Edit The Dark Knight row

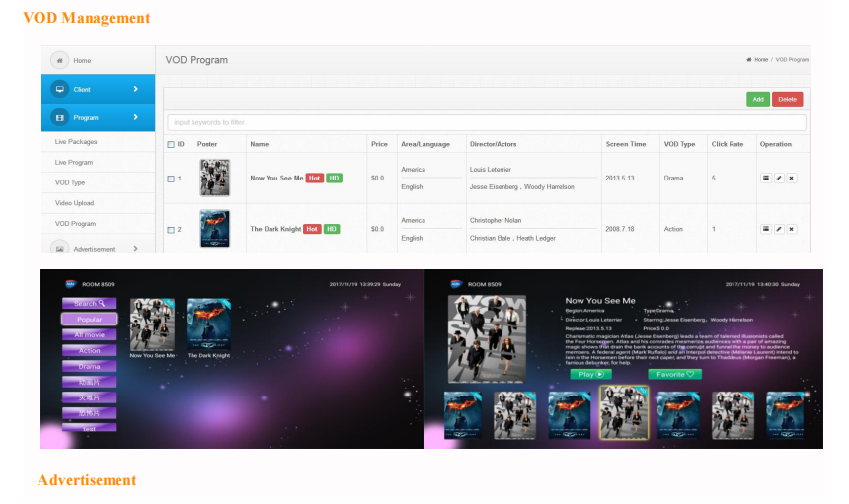(779, 229)
